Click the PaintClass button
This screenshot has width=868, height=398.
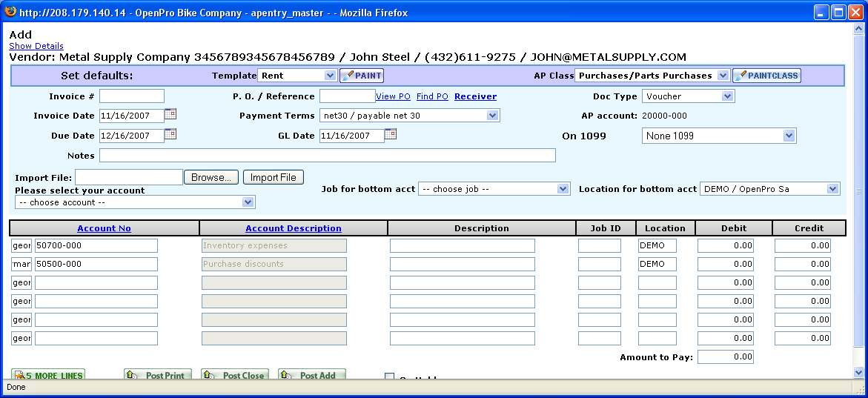coord(766,76)
